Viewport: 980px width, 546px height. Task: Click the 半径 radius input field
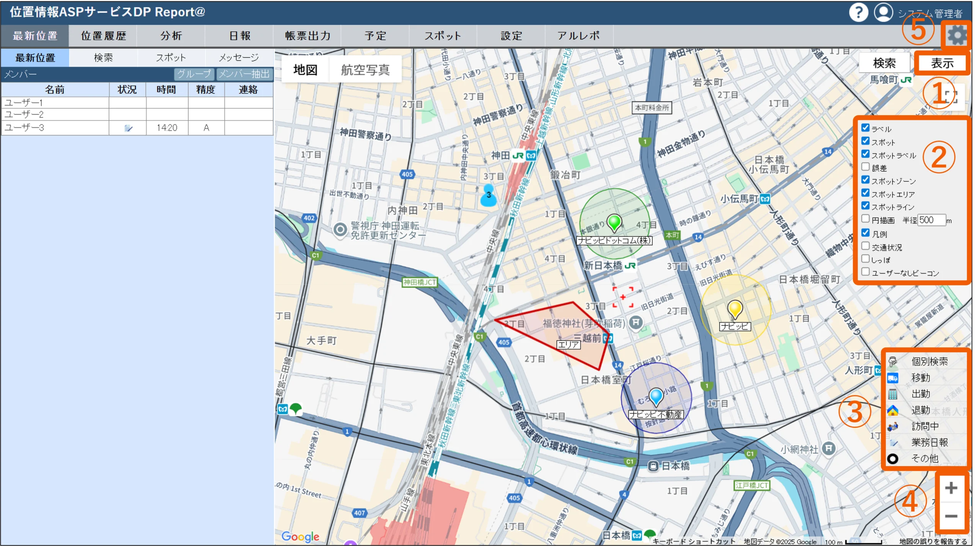[x=931, y=220]
